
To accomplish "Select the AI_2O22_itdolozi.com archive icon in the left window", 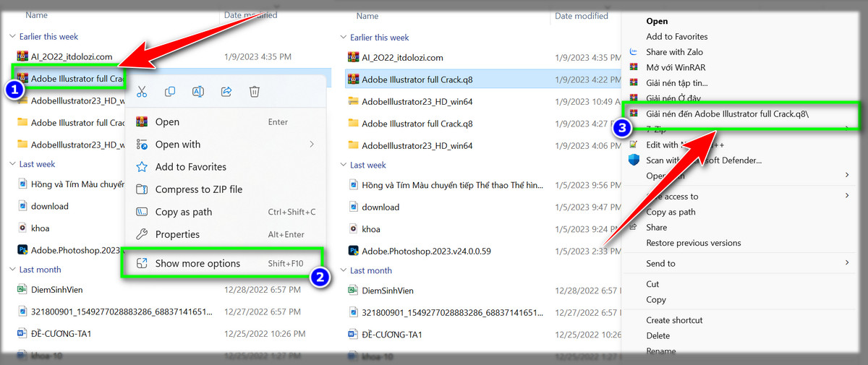I will (x=22, y=56).
